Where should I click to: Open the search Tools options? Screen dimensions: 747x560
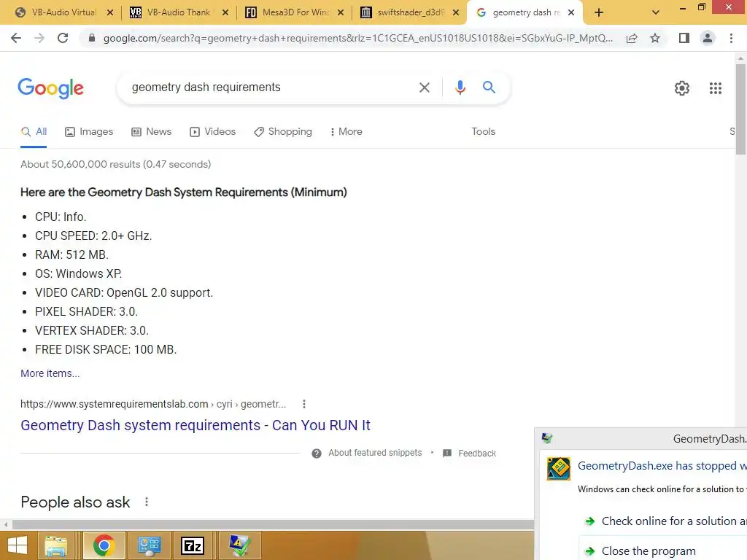(x=483, y=132)
